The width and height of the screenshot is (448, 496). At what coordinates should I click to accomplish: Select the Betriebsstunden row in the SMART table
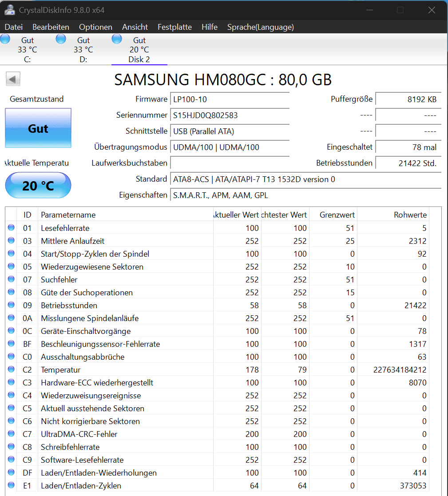tap(133, 305)
